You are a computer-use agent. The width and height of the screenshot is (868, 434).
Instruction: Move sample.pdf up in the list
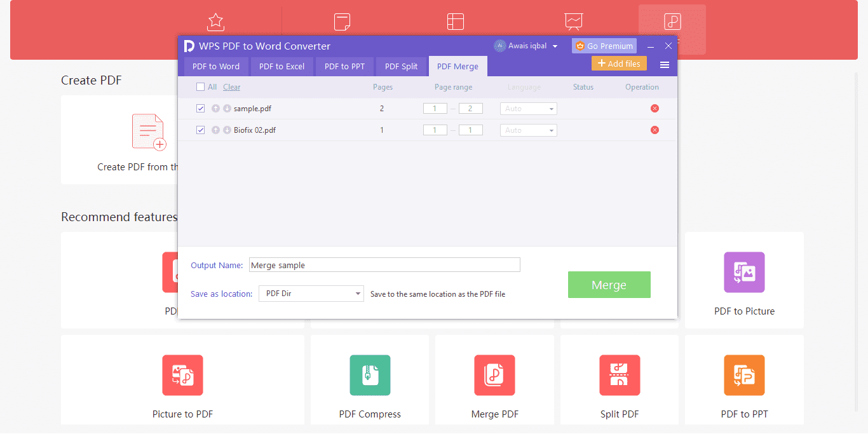(215, 109)
